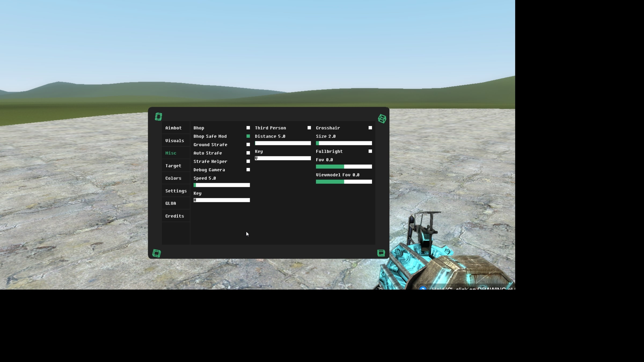644x362 pixels.
Task: Click the green cube icon at bottom-left corner
Action: [x=157, y=253]
